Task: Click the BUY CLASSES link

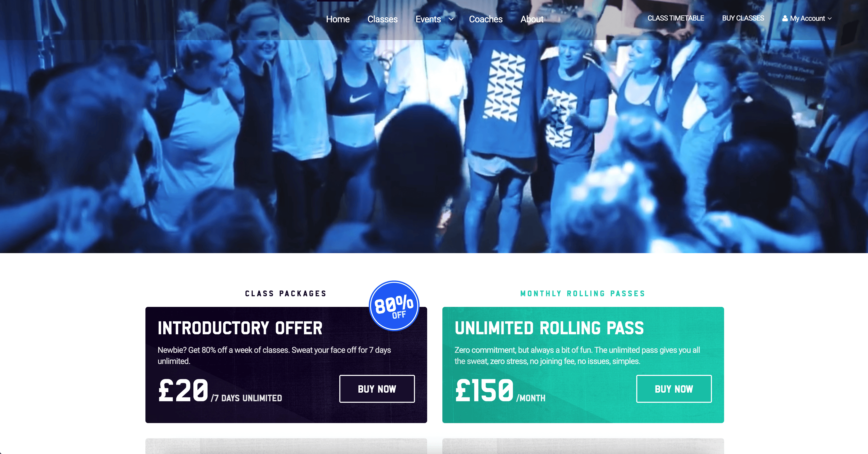Action: (x=743, y=18)
